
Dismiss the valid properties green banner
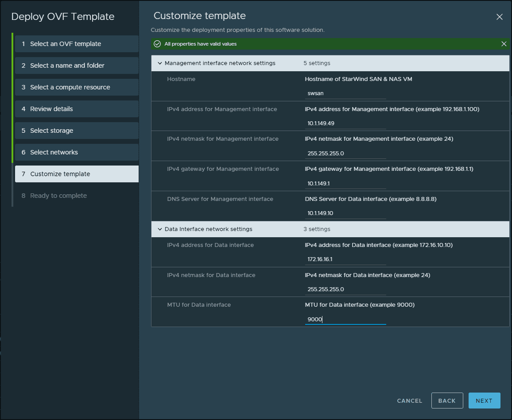pyautogui.click(x=504, y=44)
